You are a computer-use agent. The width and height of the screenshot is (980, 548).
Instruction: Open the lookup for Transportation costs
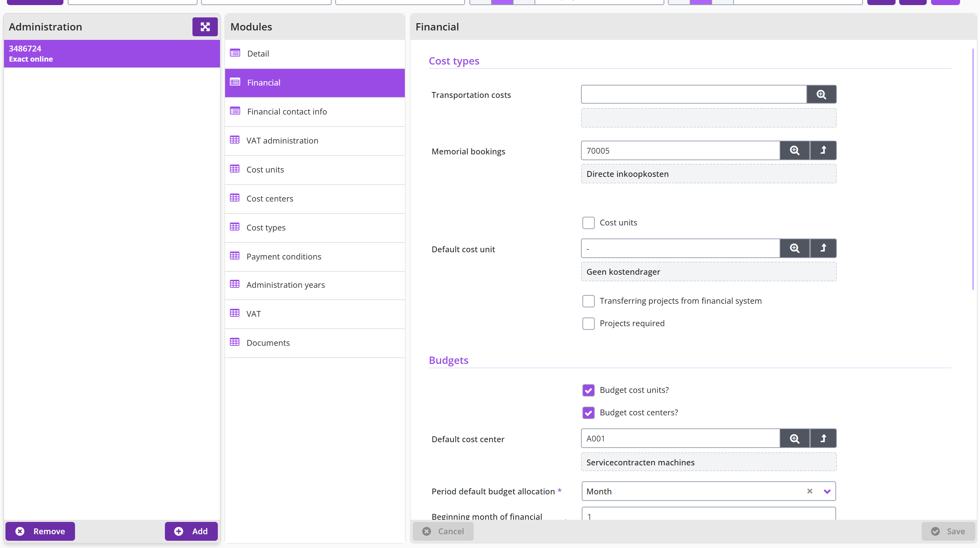(821, 94)
